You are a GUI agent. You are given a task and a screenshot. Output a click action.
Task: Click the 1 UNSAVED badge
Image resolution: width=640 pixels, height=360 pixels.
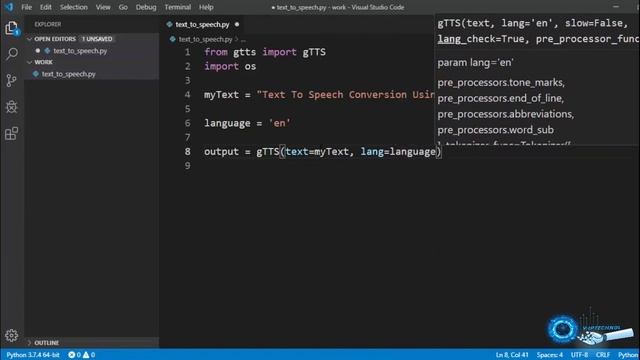[97, 39]
